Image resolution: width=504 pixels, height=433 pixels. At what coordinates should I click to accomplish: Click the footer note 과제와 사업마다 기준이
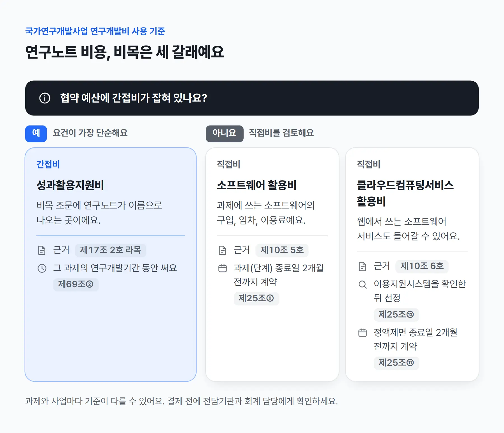pos(181,401)
